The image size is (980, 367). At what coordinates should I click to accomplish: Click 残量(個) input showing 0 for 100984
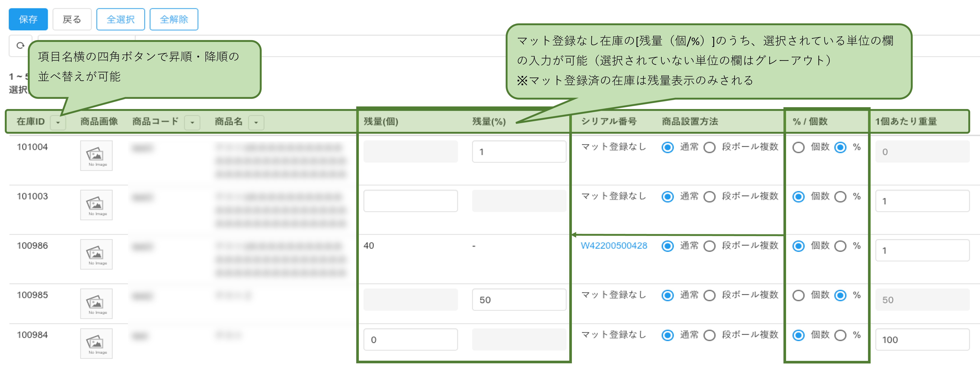[x=411, y=340]
